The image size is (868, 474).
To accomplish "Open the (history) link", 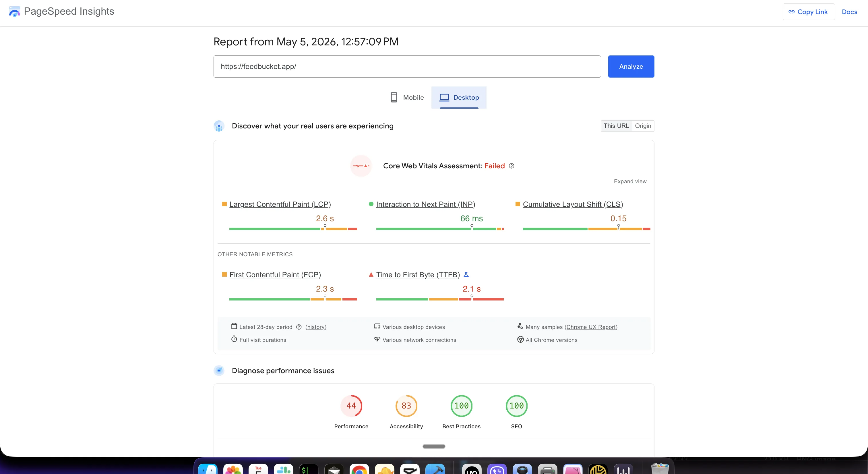I will coord(316,327).
